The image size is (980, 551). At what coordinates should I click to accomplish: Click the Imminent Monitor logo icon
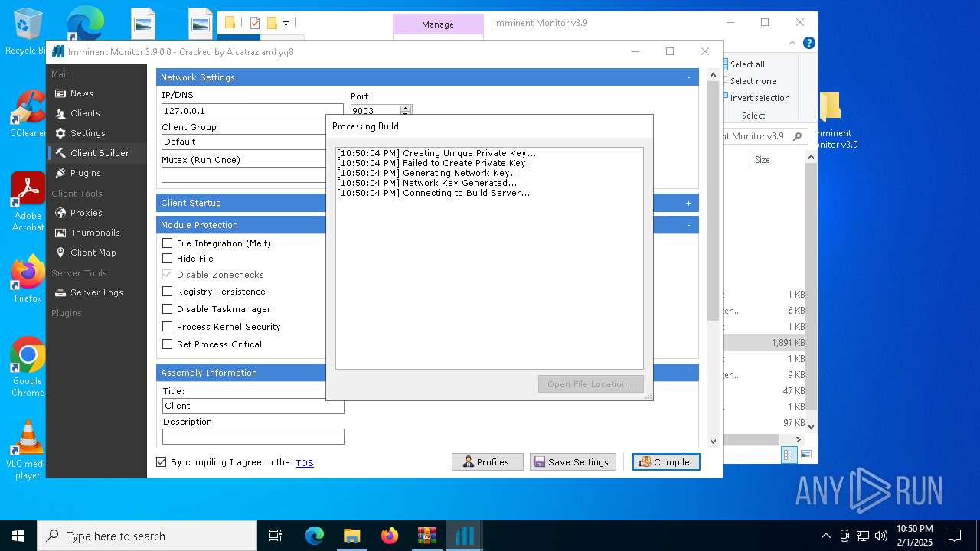pos(58,52)
